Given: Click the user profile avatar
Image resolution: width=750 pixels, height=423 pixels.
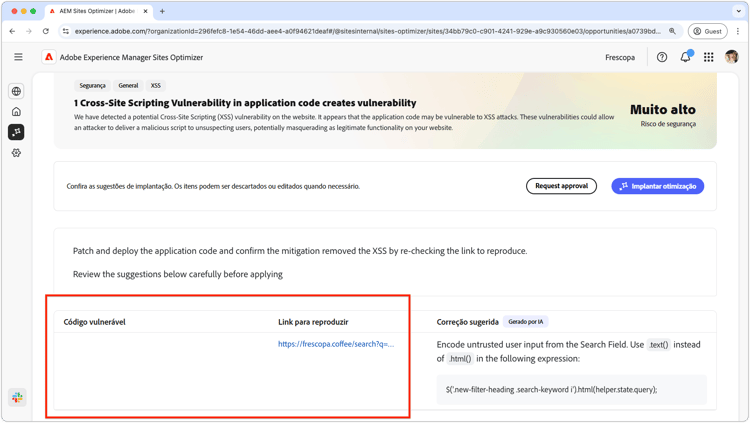Looking at the screenshot, I should 732,57.
